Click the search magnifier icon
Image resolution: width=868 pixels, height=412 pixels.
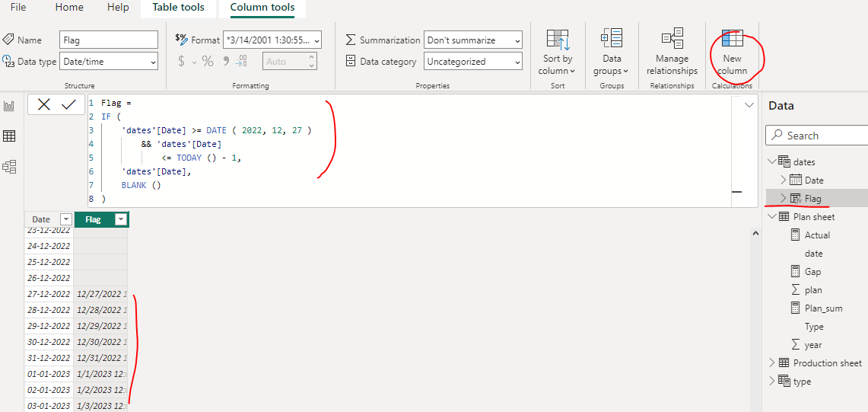777,136
